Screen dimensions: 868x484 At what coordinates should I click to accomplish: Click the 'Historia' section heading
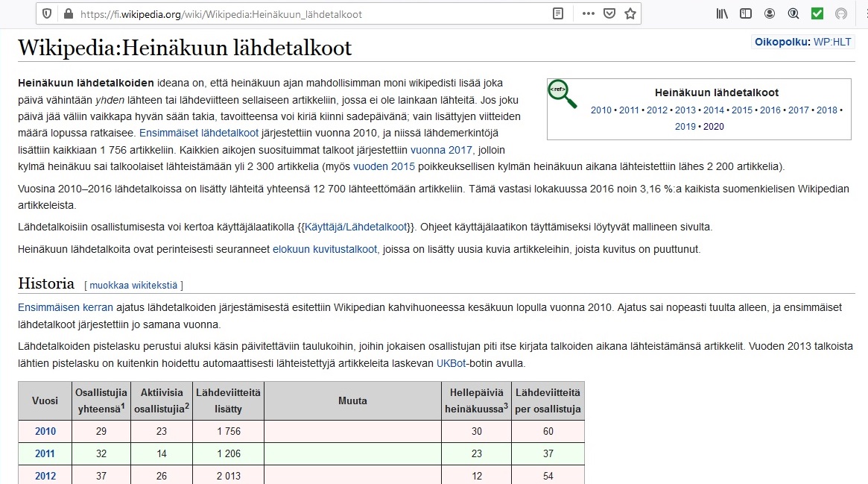pyautogui.click(x=46, y=283)
